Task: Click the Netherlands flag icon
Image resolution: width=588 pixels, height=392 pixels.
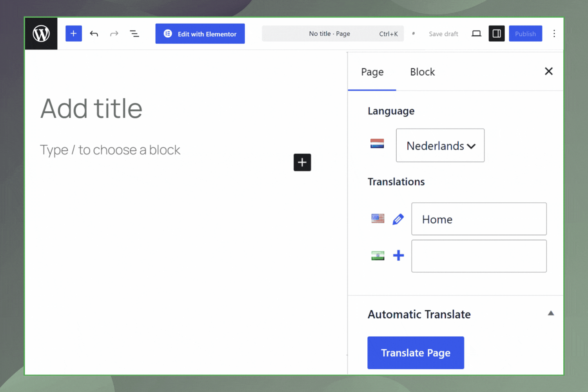Action: point(377,144)
